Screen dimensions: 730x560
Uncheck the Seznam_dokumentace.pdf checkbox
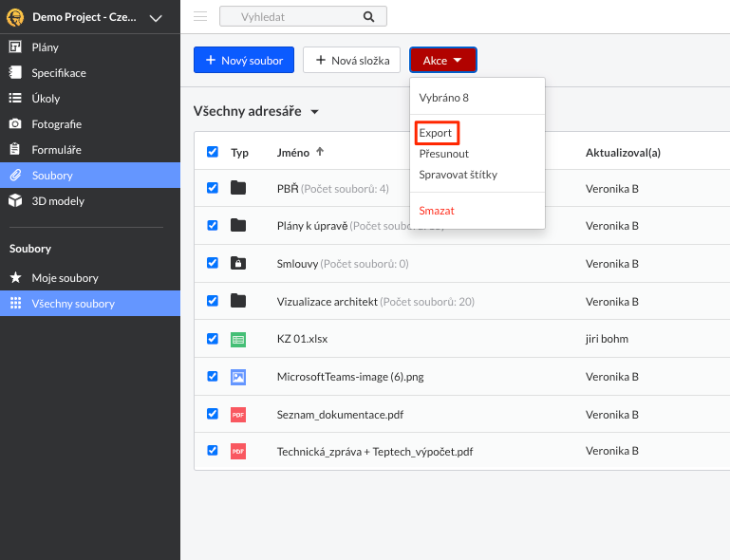tap(213, 414)
